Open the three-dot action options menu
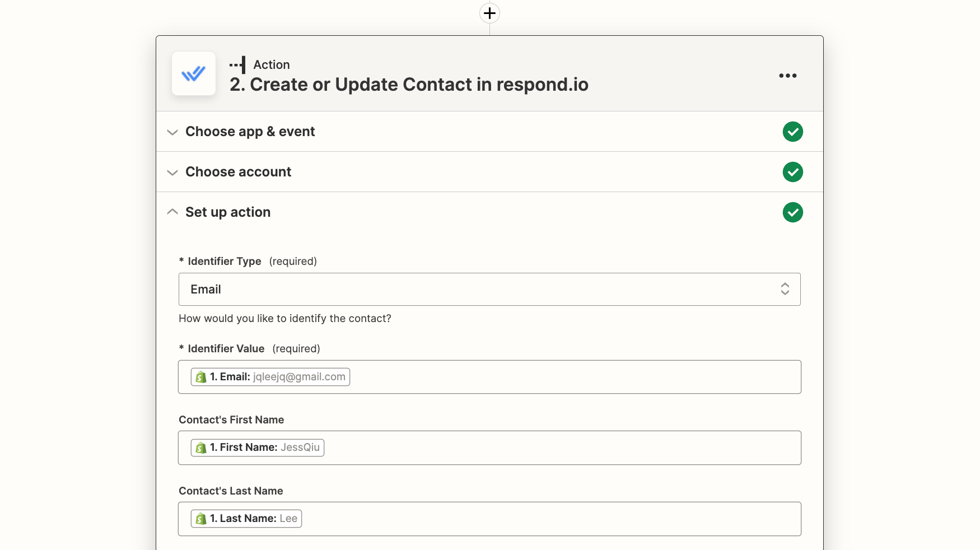This screenshot has height=550, width=980. coord(787,76)
